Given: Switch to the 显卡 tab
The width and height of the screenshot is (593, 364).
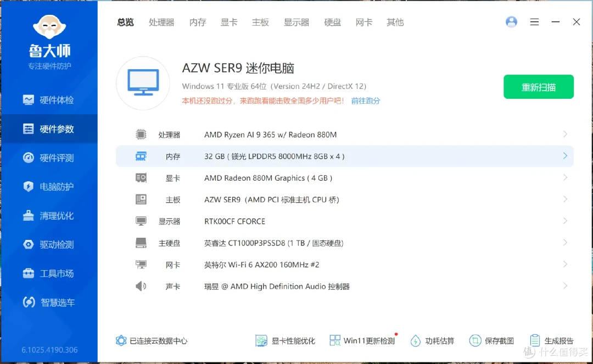Looking at the screenshot, I should [229, 23].
